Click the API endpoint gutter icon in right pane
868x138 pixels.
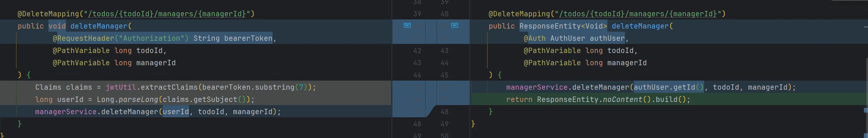click(454, 26)
